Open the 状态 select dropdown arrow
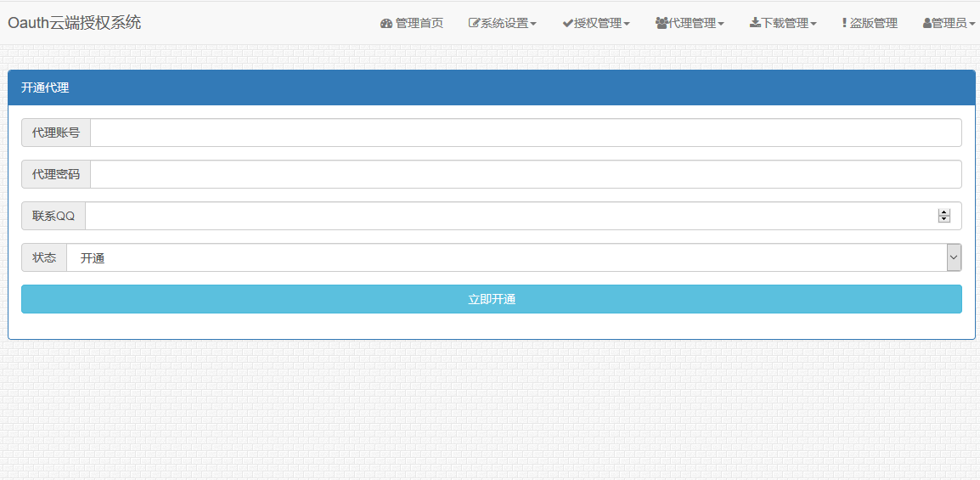Screen dimensions: 980x480 pyautogui.click(x=954, y=257)
